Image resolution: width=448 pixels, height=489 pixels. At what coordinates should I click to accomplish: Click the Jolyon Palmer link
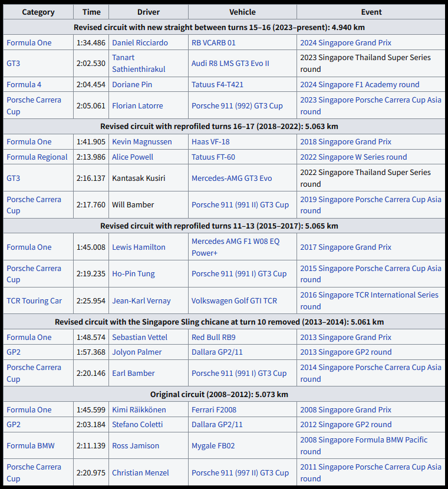[137, 352]
